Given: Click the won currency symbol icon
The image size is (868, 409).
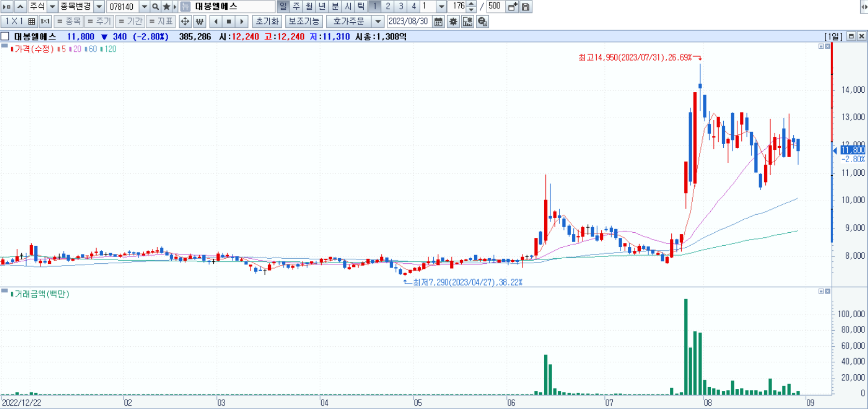Looking at the screenshot, I should point(200,21).
